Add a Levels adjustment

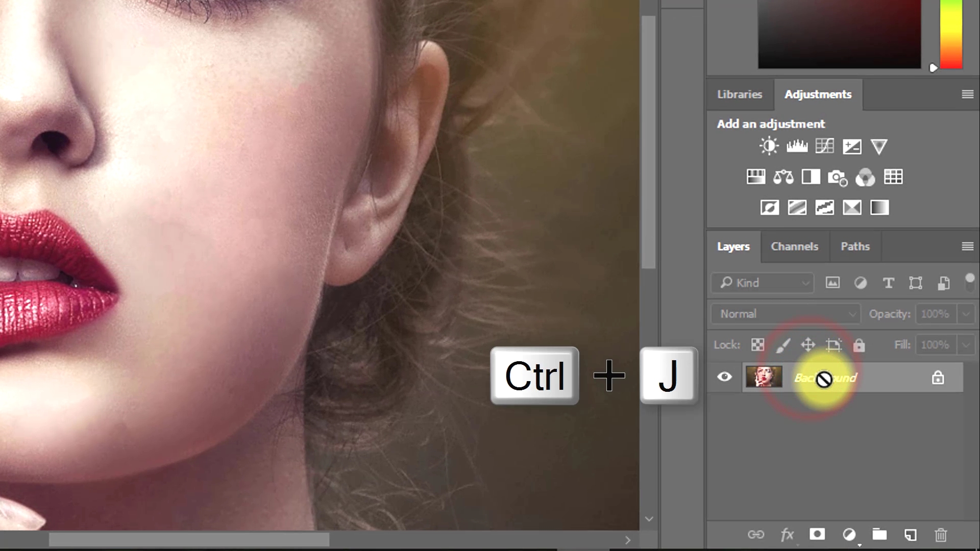pos(797,146)
